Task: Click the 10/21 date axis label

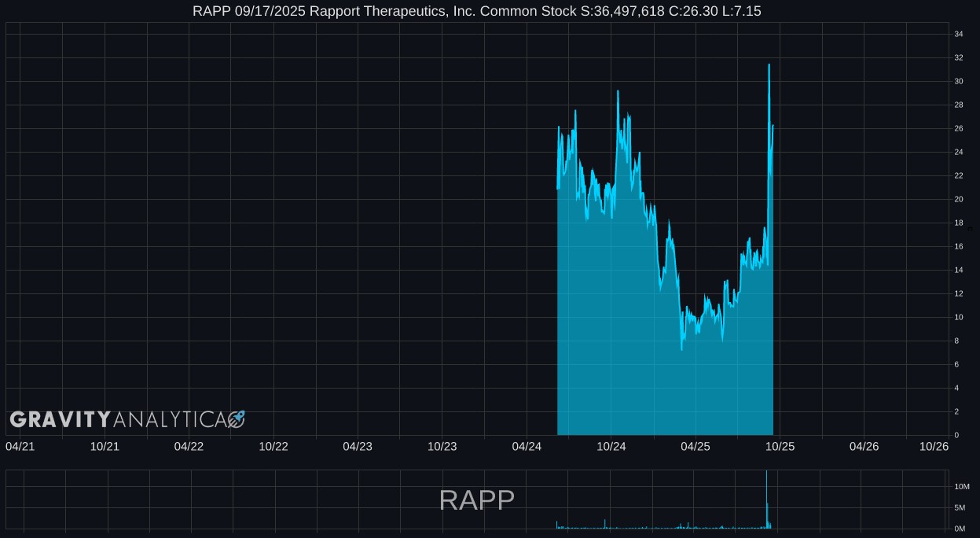Action: [x=105, y=446]
